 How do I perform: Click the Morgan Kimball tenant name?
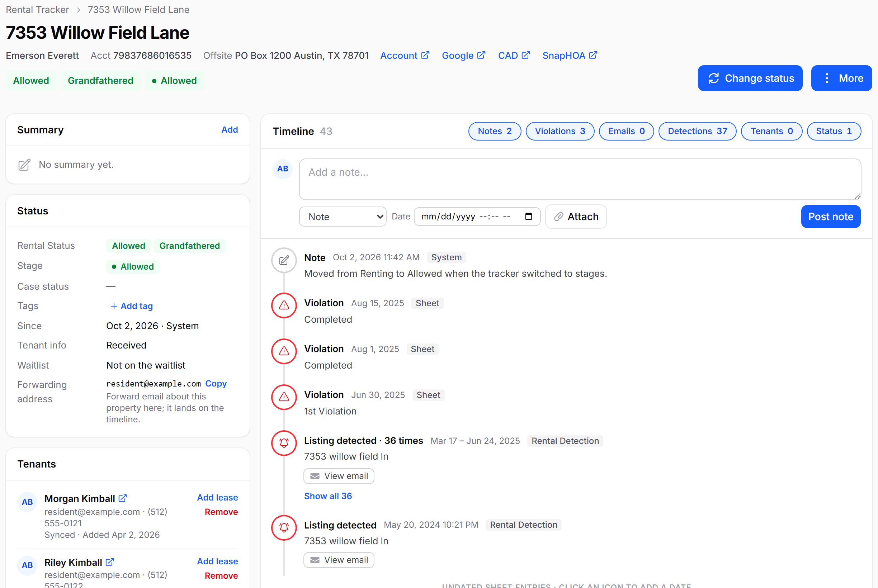(x=80, y=499)
